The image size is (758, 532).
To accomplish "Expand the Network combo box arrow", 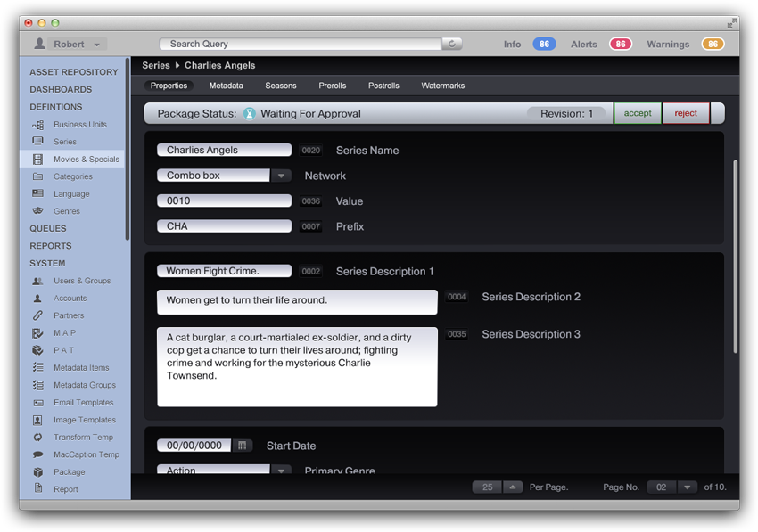I will [x=281, y=176].
